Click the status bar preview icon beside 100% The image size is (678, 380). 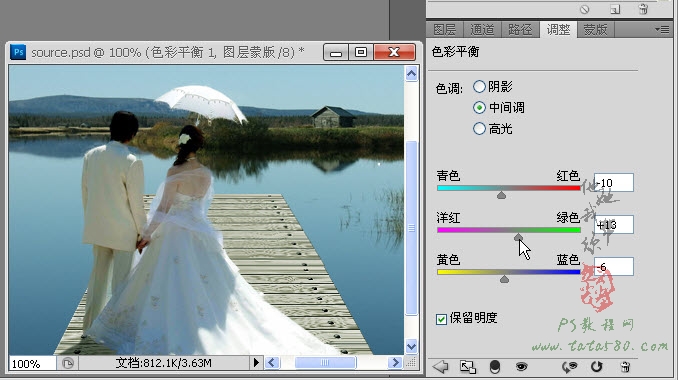(x=68, y=363)
